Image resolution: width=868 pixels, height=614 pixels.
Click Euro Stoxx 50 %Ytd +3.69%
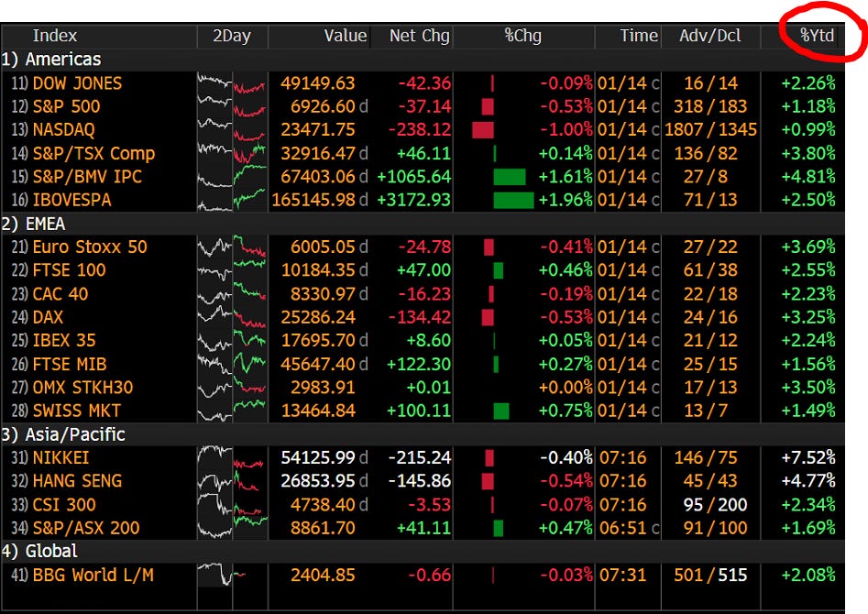[x=808, y=247]
